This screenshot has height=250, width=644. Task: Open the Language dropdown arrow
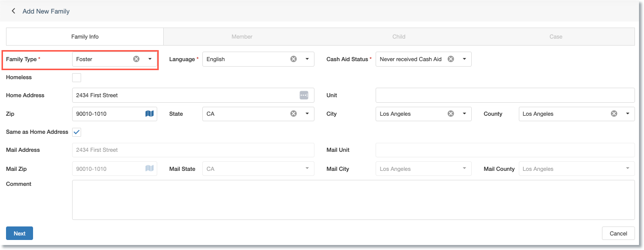tap(307, 59)
